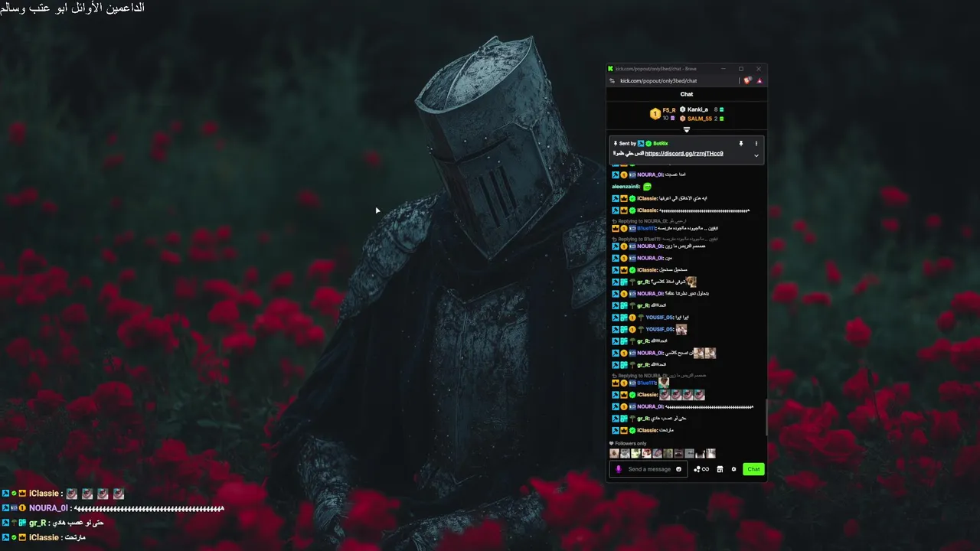
Task: Open the BotRix username in the pinned message
Action: pos(660,143)
